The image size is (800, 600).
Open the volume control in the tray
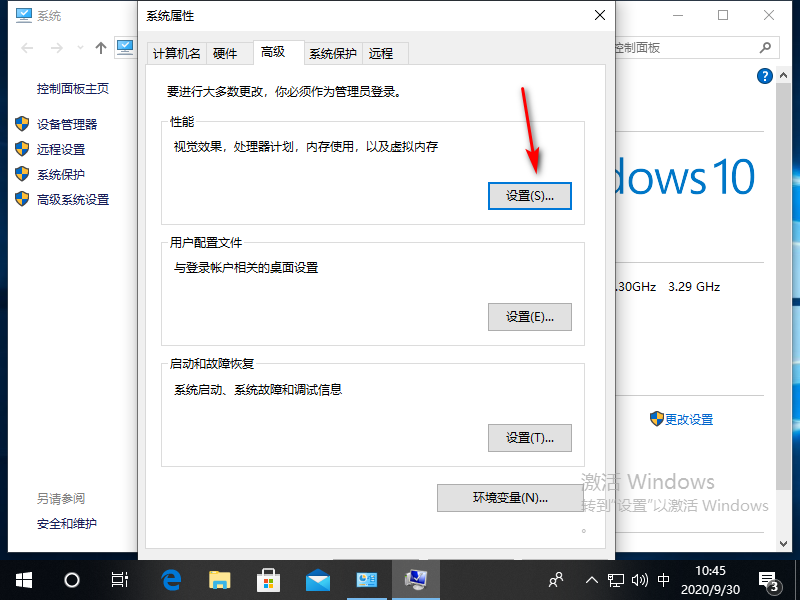click(641, 579)
